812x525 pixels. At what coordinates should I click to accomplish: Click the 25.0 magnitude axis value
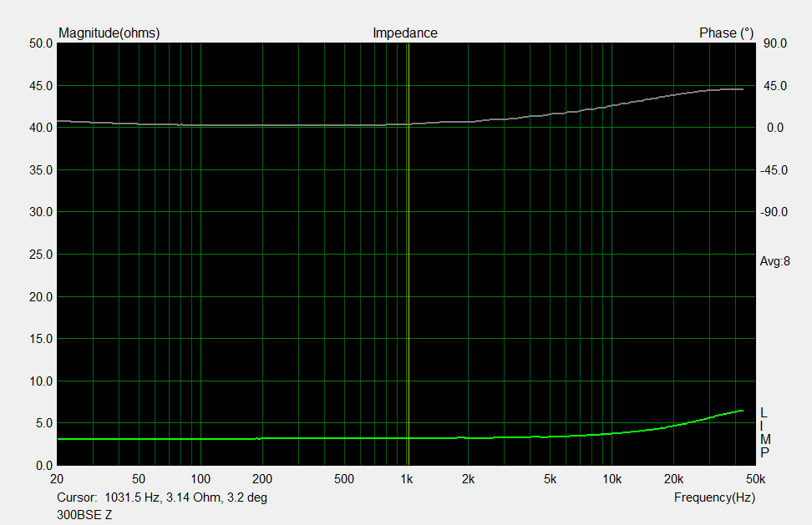(x=41, y=255)
